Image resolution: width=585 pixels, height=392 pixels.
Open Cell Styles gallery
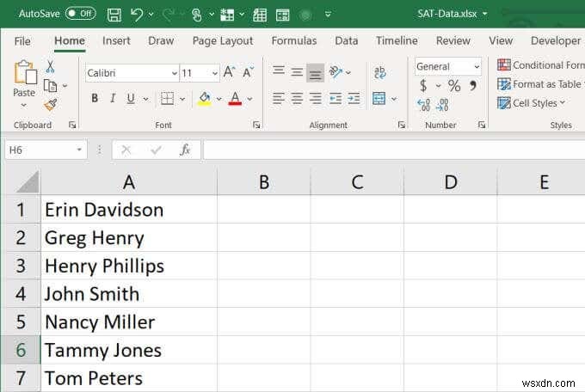pyautogui.click(x=532, y=103)
